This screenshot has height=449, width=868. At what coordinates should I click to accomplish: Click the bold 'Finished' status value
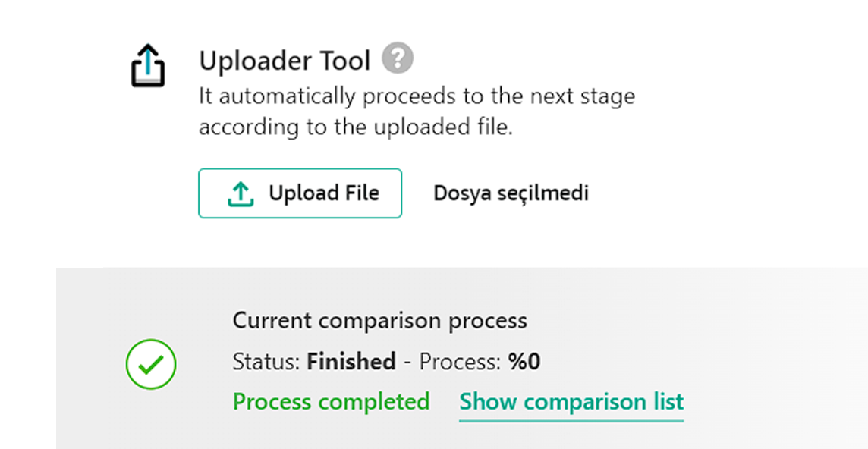(351, 361)
